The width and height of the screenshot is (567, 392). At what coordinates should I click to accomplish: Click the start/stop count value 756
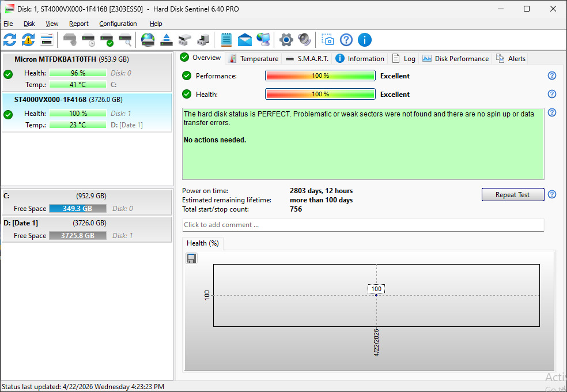(296, 209)
